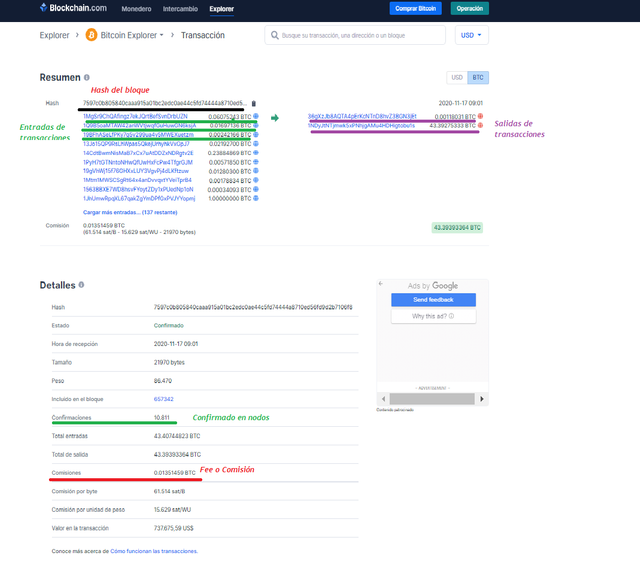Click the 61.514 sat/B fee value
Screen dimensions: 640x575
point(169,491)
